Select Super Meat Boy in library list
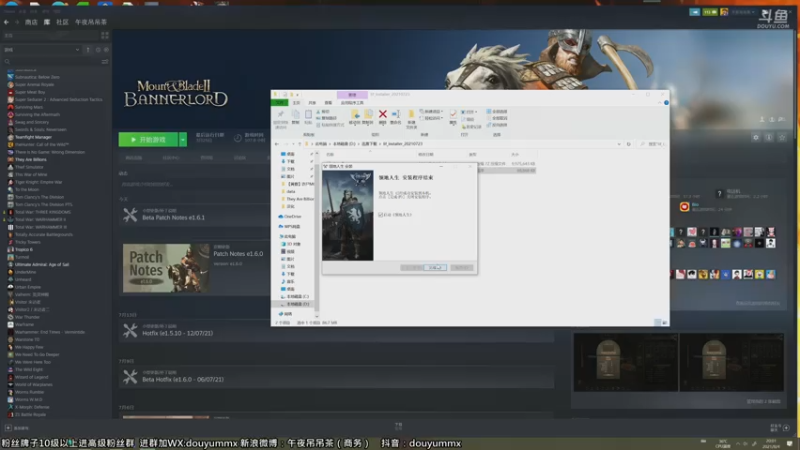Screen dimensions: 800x450 coord(30,92)
